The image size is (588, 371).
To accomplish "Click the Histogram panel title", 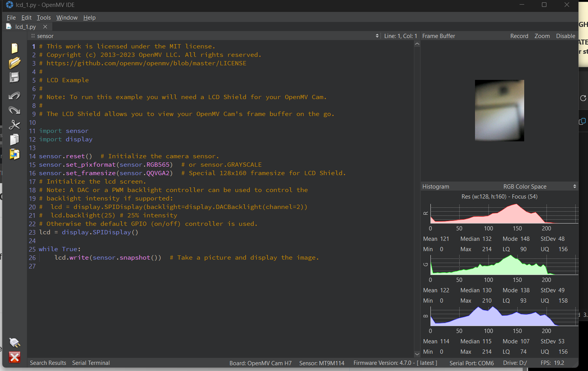I will [x=435, y=186].
